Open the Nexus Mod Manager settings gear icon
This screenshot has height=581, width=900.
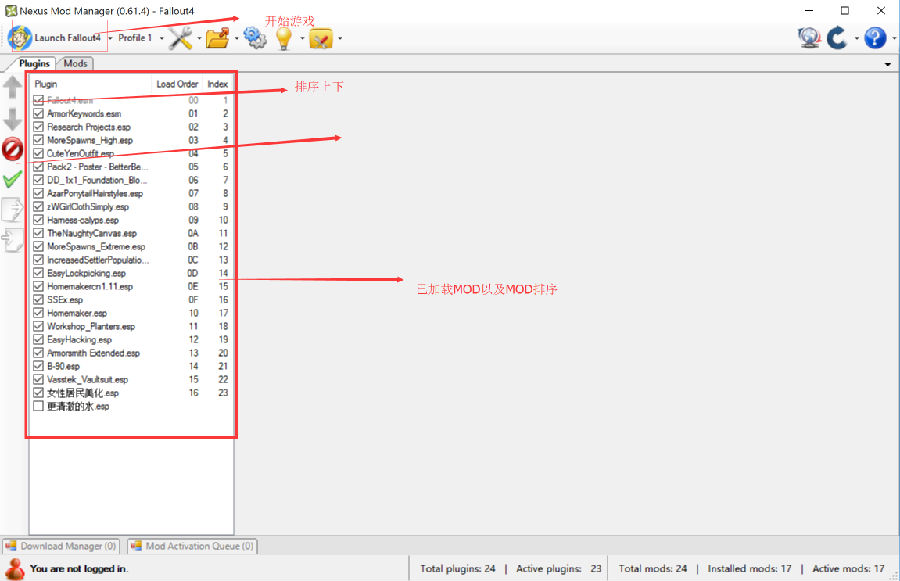pos(254,37)
